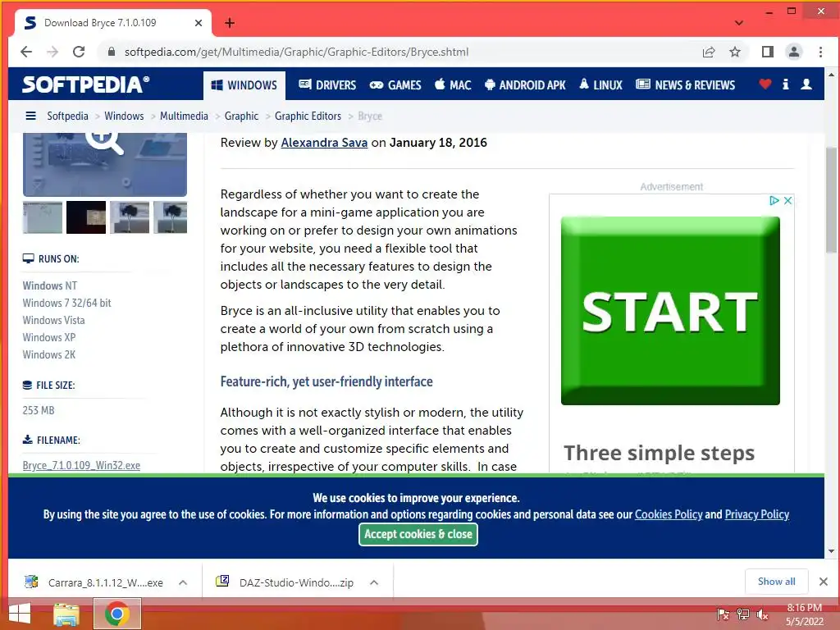This screenshot has height=630, width=840.
Task: Click the Softpedia logo
Action: [x=85, y=84]
